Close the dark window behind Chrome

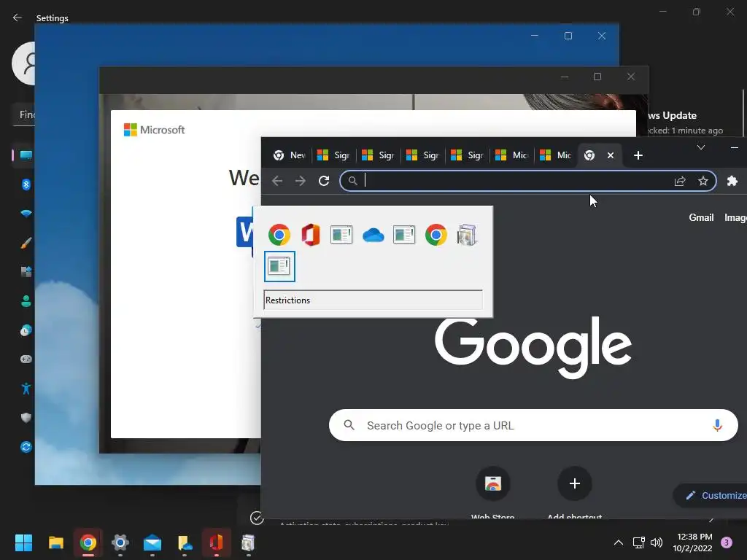coord(631,77)
